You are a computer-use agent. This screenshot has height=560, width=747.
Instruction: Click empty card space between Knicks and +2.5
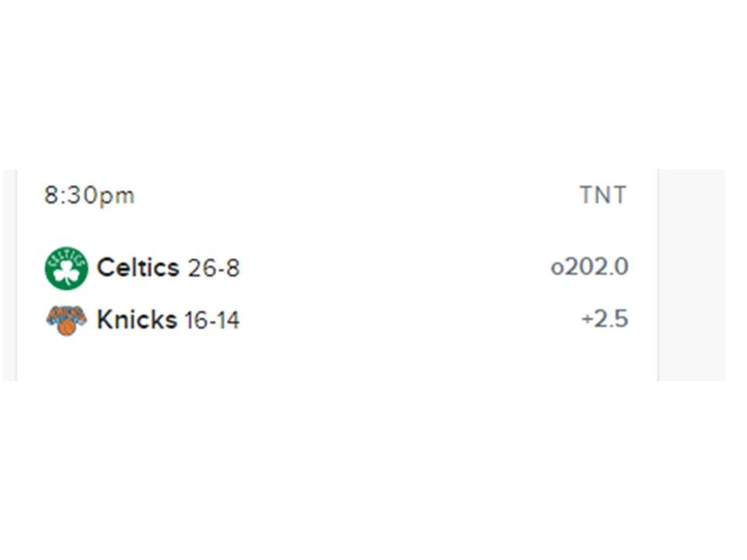click(x=410, y=319)
